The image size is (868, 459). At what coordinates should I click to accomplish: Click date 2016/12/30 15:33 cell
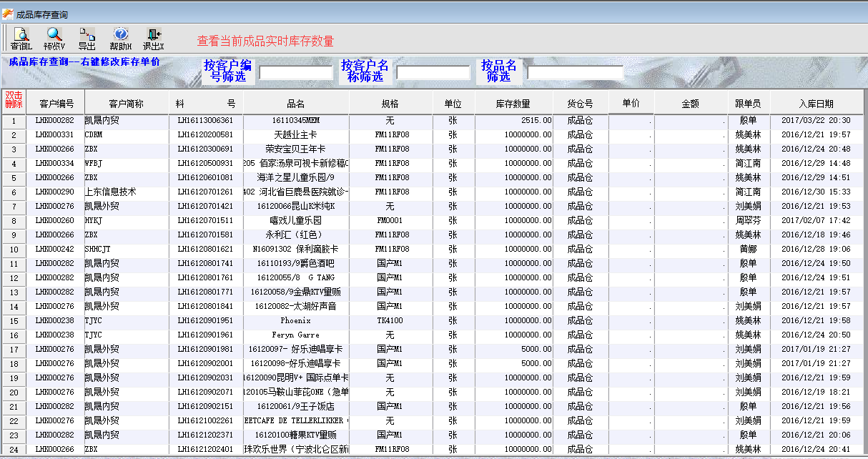pos(816,192)
